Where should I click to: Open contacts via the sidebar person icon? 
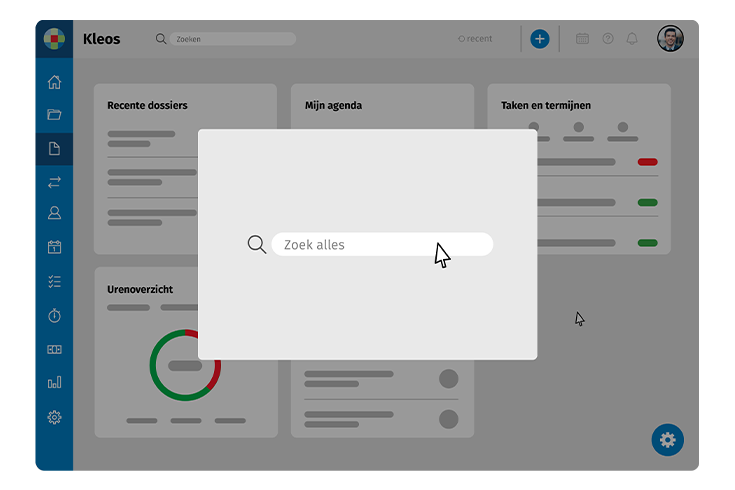54,213
